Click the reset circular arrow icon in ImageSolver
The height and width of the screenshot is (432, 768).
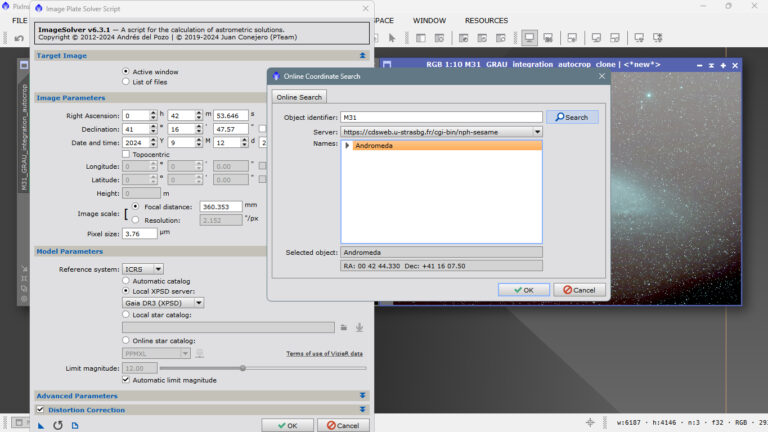(x=58, y=425)
